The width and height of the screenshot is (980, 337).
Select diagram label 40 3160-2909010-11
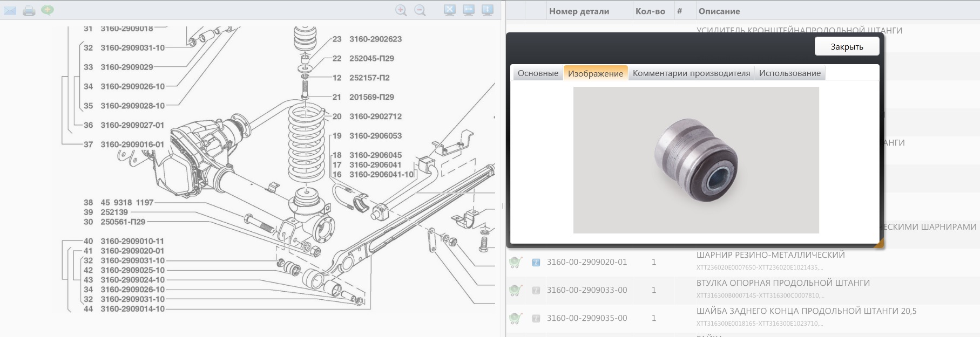[124, 242]
